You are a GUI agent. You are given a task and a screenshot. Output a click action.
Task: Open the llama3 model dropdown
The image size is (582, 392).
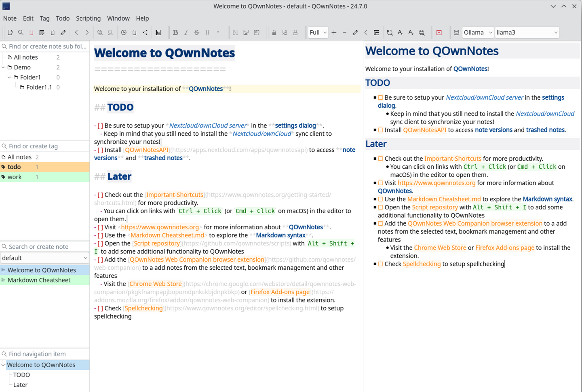coord(527,32)
